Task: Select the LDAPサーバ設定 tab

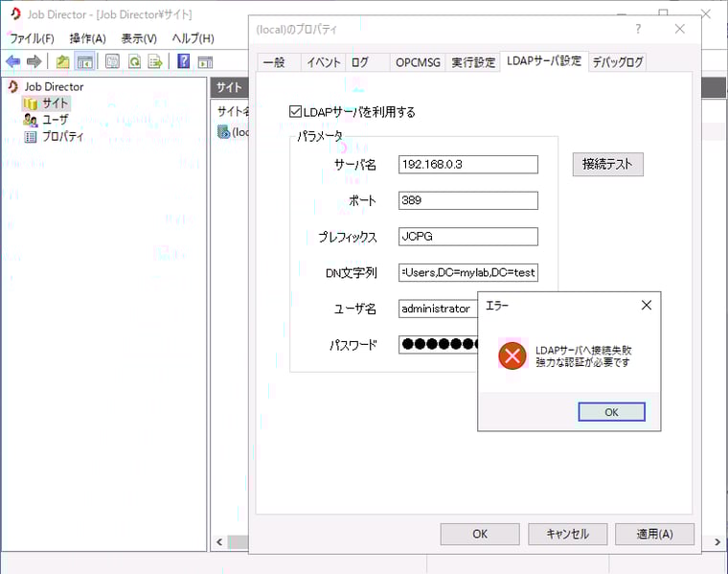Action: click(544, 61)
